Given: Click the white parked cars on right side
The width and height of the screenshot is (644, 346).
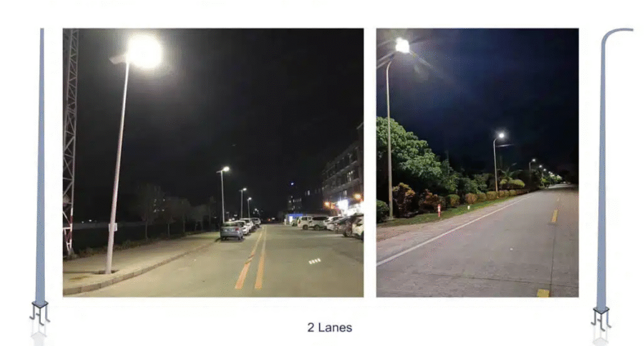Looking at the screenshot, I should tap(328, 224).
